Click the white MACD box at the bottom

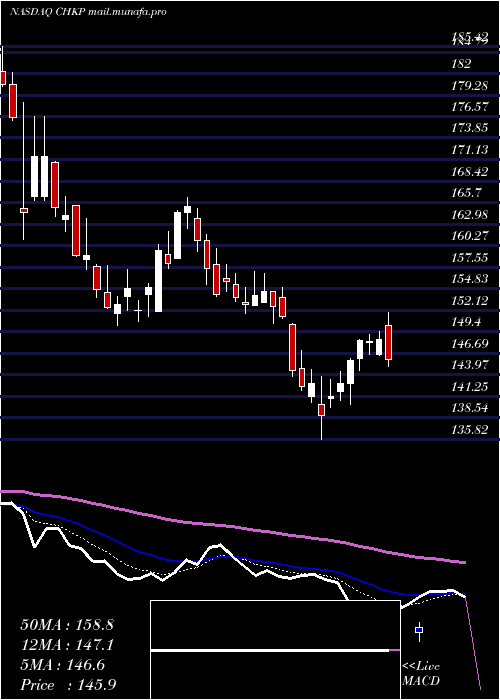(x=275, y=650)
